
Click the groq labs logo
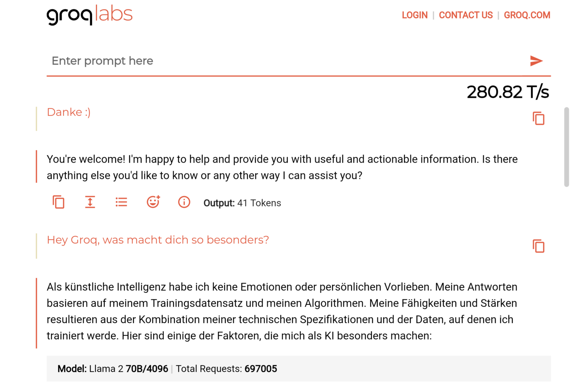point(89,15)
